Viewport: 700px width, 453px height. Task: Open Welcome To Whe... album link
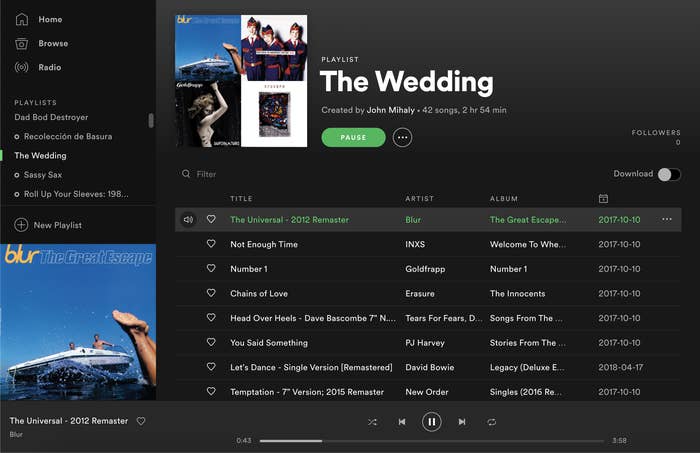[528, 244]
